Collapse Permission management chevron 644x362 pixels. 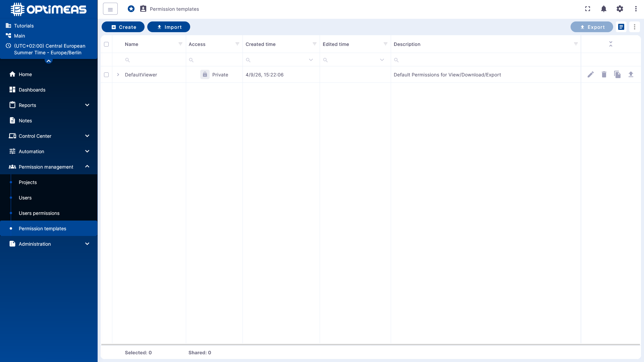(x=87, y=167)
